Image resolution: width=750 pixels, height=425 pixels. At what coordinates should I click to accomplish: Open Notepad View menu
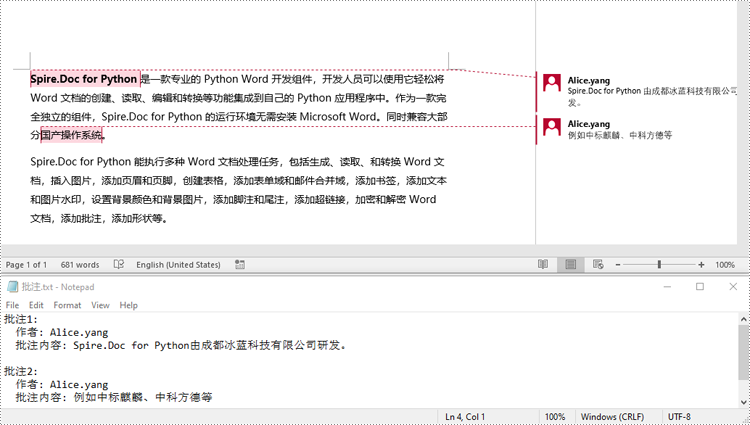click(100, 305)
